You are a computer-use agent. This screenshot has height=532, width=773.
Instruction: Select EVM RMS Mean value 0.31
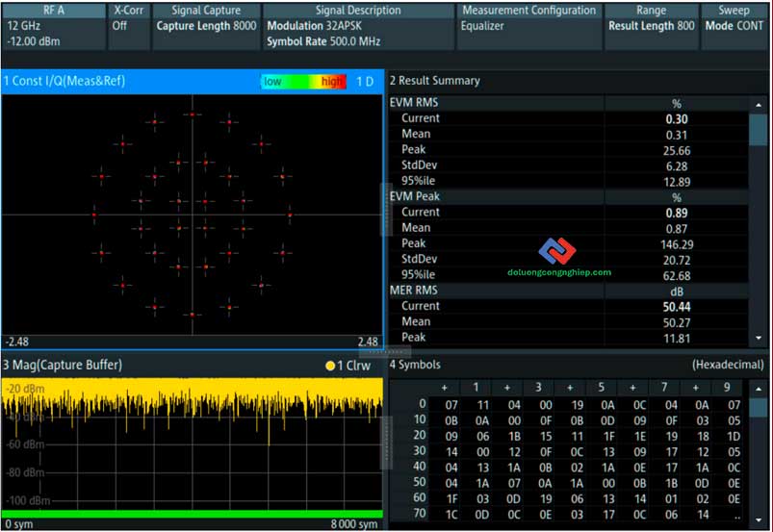pyautogui.click(x=677, y=135)
